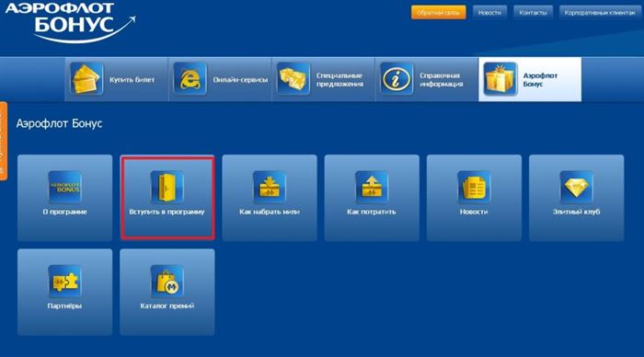Image resolution: width=644 pixels, height=357 pixels.
Task: Open the Новости link in top bar
Action: pyautogui.click(x=489, y=13)
